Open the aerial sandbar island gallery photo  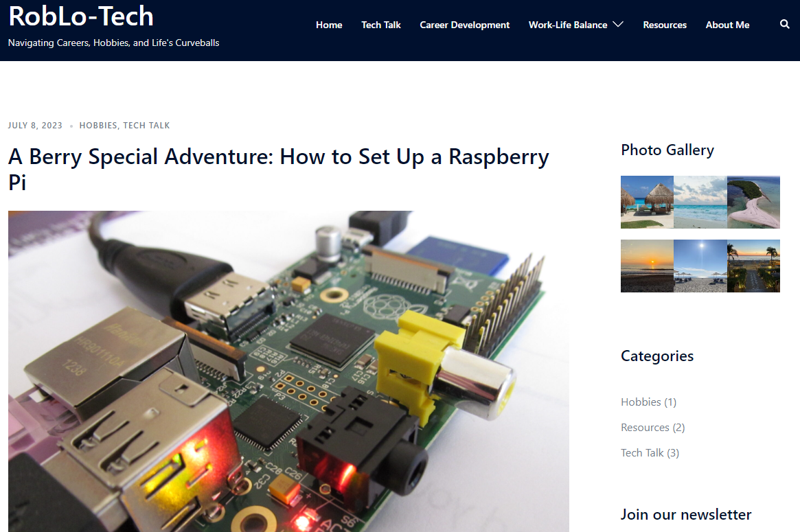(x=753, y=202)
